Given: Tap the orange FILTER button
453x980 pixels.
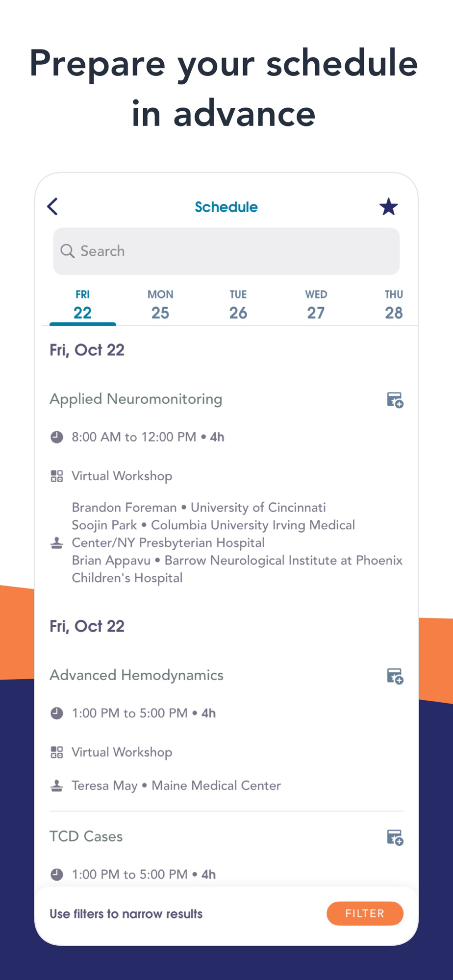Looking at the screenshot, I should click(x=365, y=913).
